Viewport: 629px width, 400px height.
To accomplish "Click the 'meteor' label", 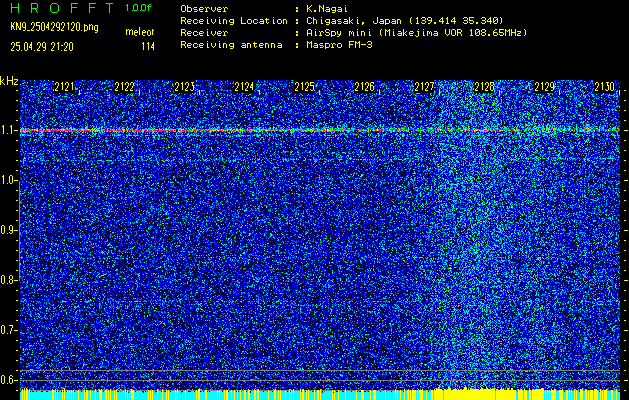I will point(140,32).
